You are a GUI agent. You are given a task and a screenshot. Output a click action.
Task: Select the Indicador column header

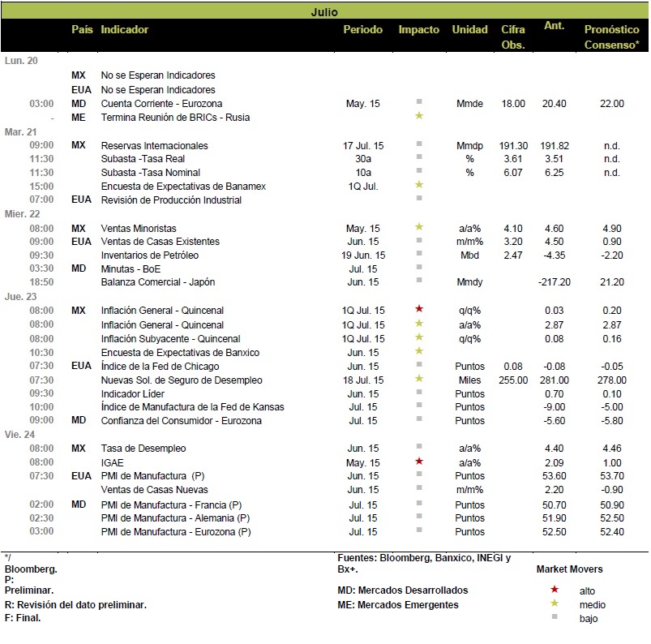pos(125,29)
